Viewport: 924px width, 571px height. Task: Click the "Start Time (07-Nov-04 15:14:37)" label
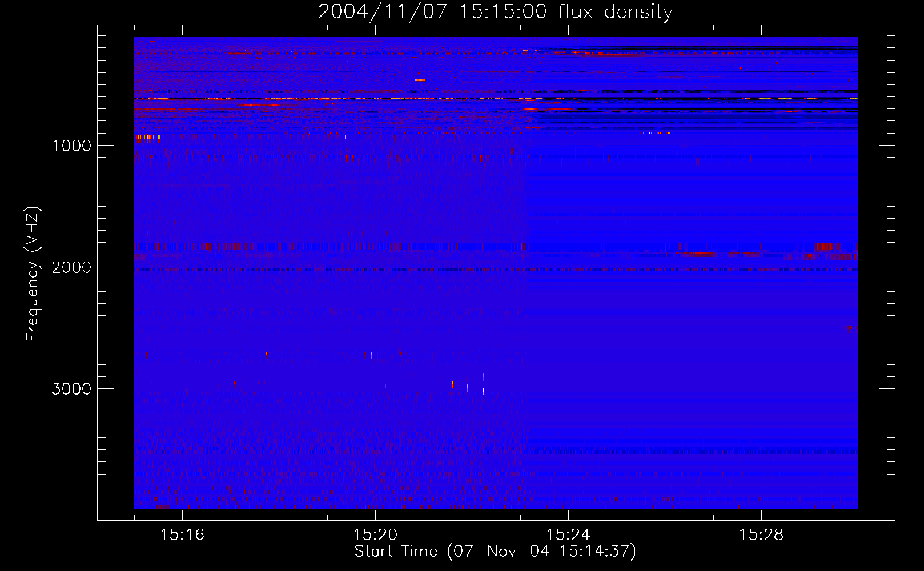[x=495, y=552]
